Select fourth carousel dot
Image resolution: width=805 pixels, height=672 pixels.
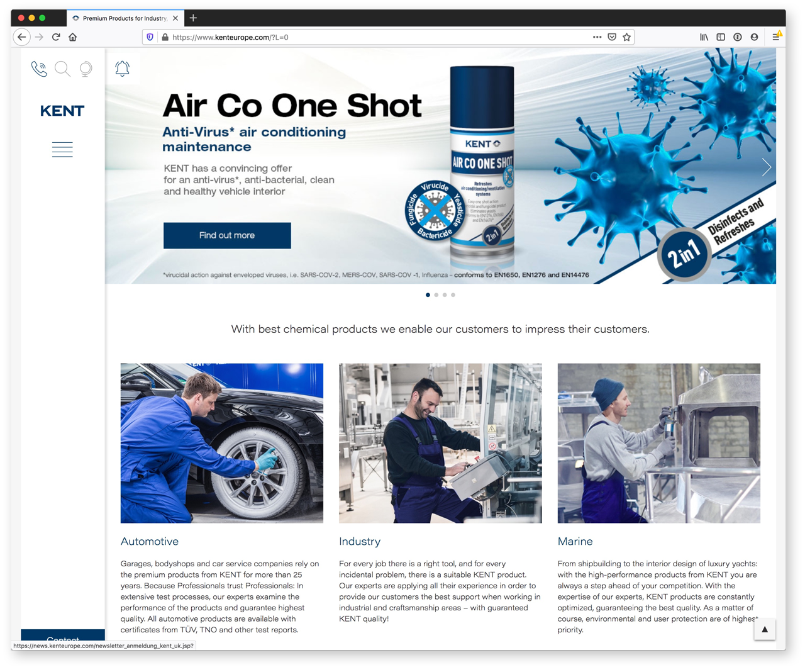coord(453,295)
